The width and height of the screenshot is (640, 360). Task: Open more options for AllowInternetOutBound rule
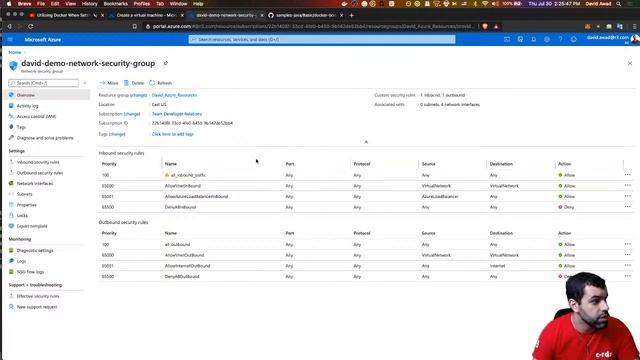click(x=628, y=265)
